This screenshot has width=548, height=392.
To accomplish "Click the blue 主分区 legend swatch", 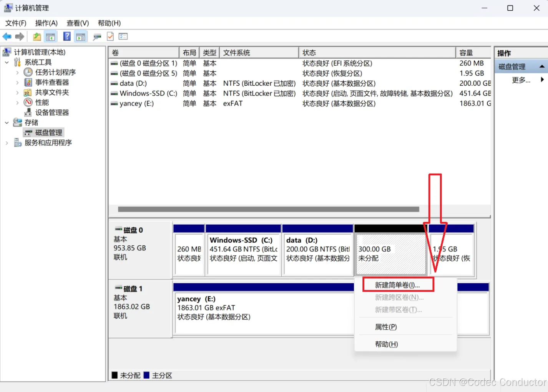I will (x=146, y=375).
